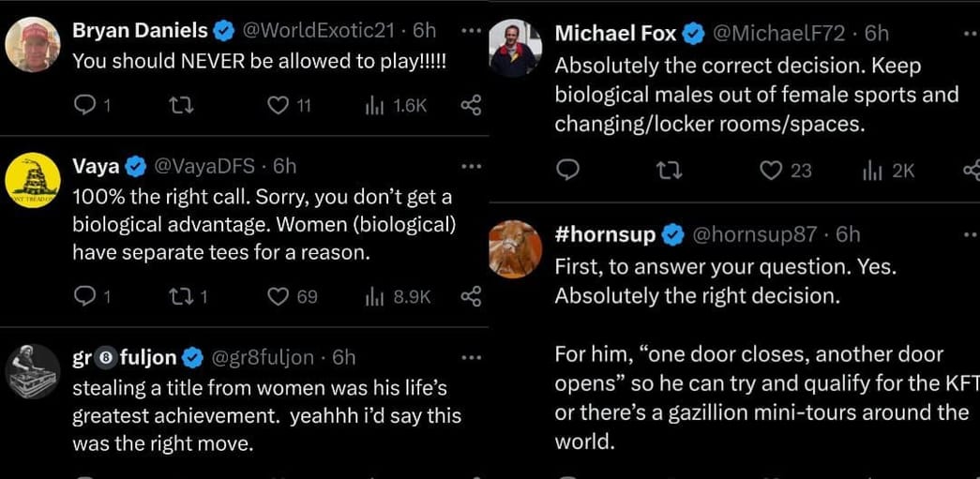The image size is (980, 479).
Task: View analytics on Bryan Daniels' tweet
Action: point(375,106)
